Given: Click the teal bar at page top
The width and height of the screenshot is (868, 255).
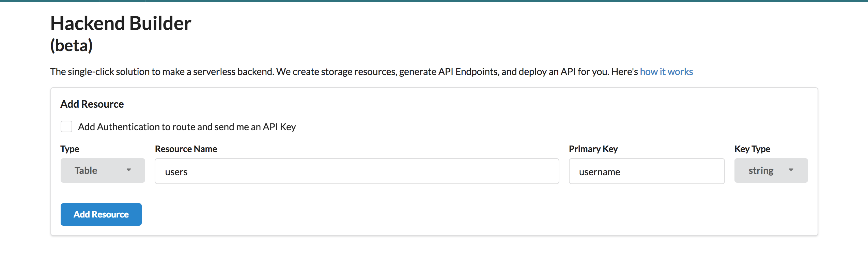Looking at the screenshot, I should 434,1.
